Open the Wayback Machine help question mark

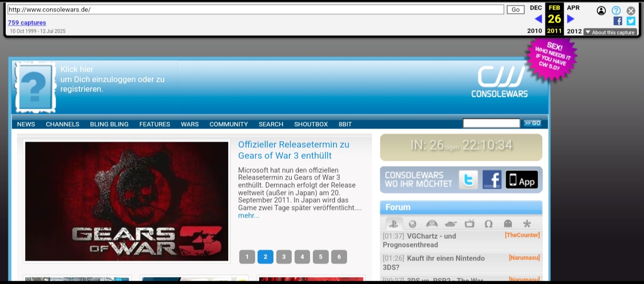tap(616, 11)
